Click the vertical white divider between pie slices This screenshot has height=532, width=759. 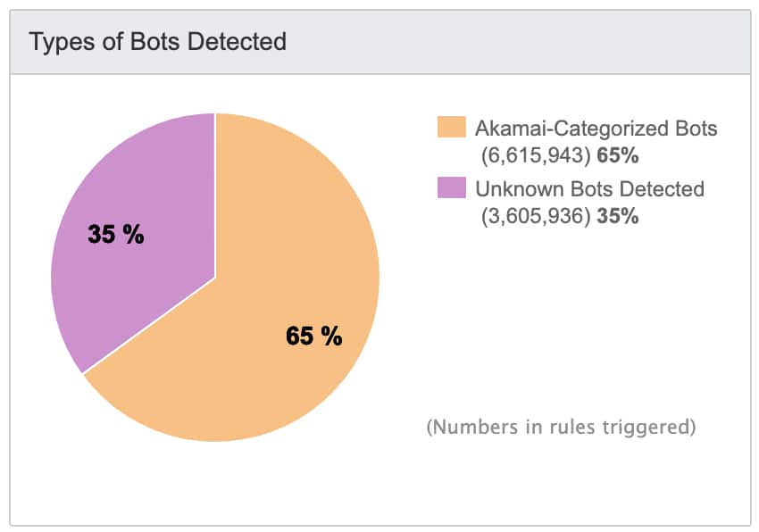(215, 196)
